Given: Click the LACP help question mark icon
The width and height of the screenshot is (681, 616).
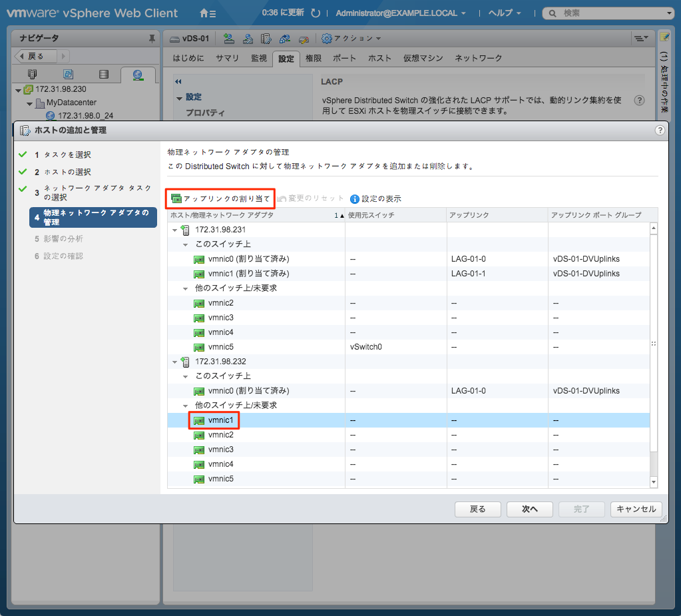Looking at the screenshot, I should (639, 101).
